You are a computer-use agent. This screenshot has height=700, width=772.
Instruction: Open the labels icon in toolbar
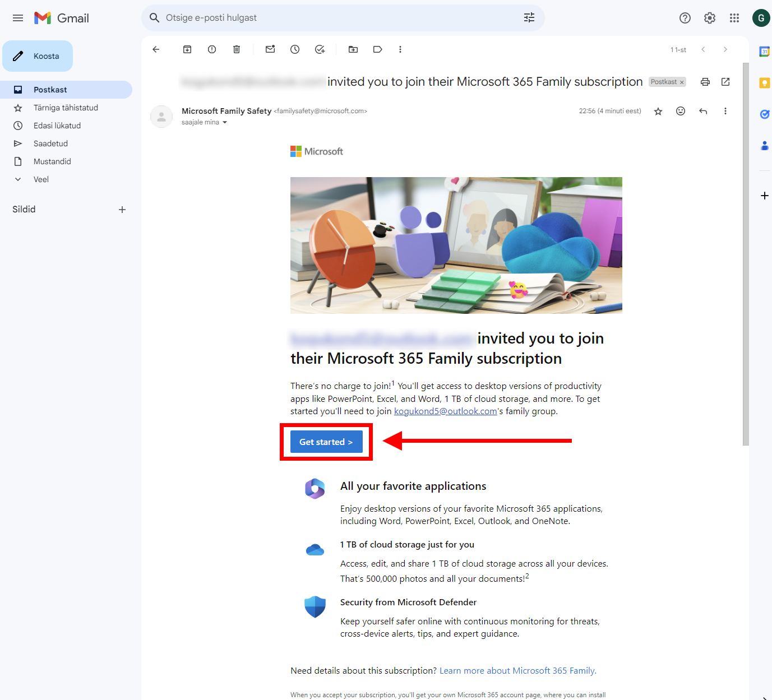click(378, 49)
